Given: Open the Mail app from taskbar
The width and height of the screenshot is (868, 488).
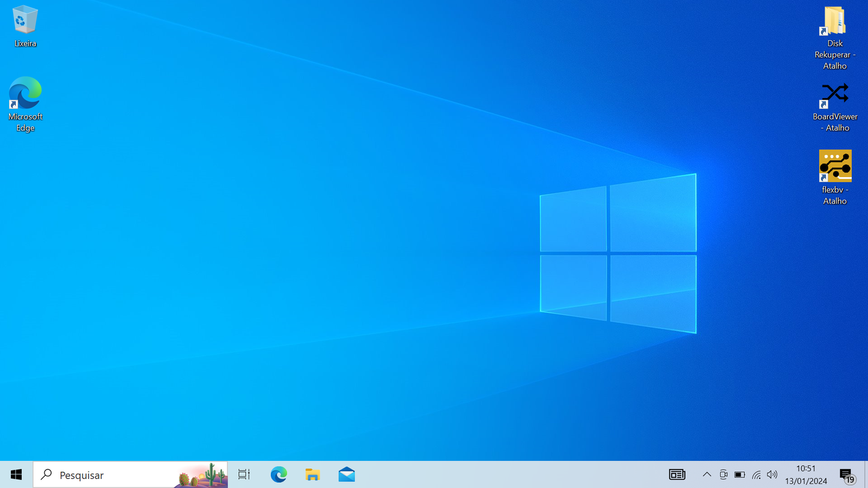Looking at the screenshot, I should 347,475.
